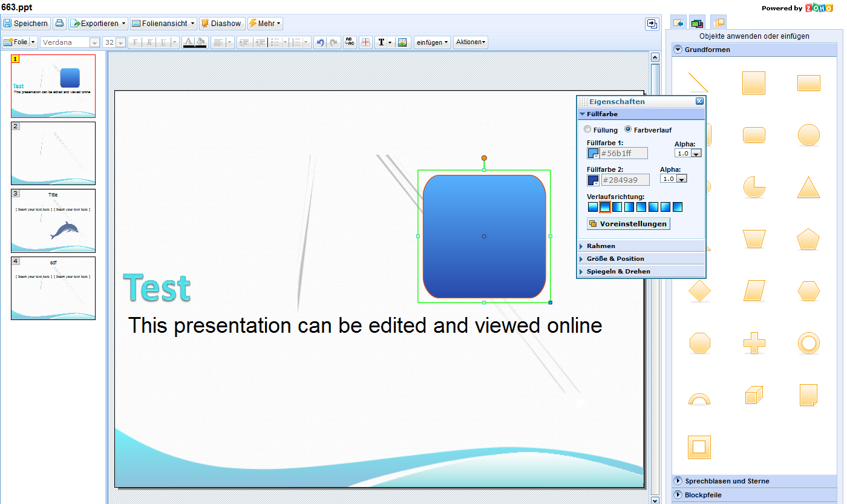The height and width of the screenshot is (504, 847).
Task: Insert the parallelogram shape
Action: (754, 291)
